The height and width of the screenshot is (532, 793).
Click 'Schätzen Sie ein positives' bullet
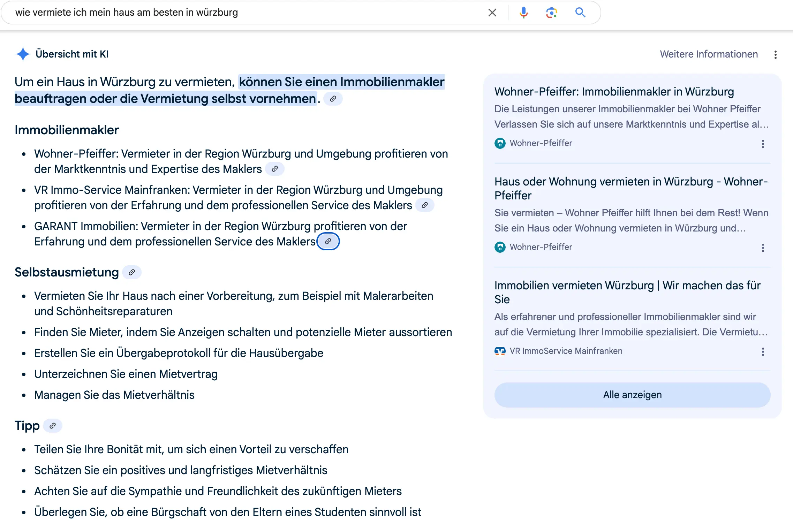point(181,470)
